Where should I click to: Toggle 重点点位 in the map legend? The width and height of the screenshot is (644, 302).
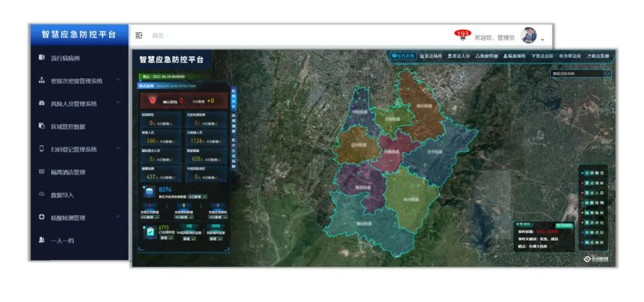tap(593, 223)
